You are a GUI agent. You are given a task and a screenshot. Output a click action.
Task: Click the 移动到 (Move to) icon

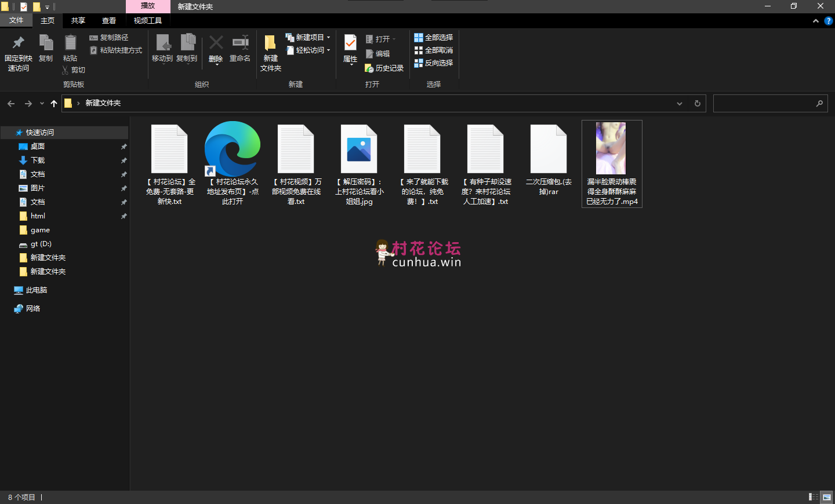coord(162,43)
